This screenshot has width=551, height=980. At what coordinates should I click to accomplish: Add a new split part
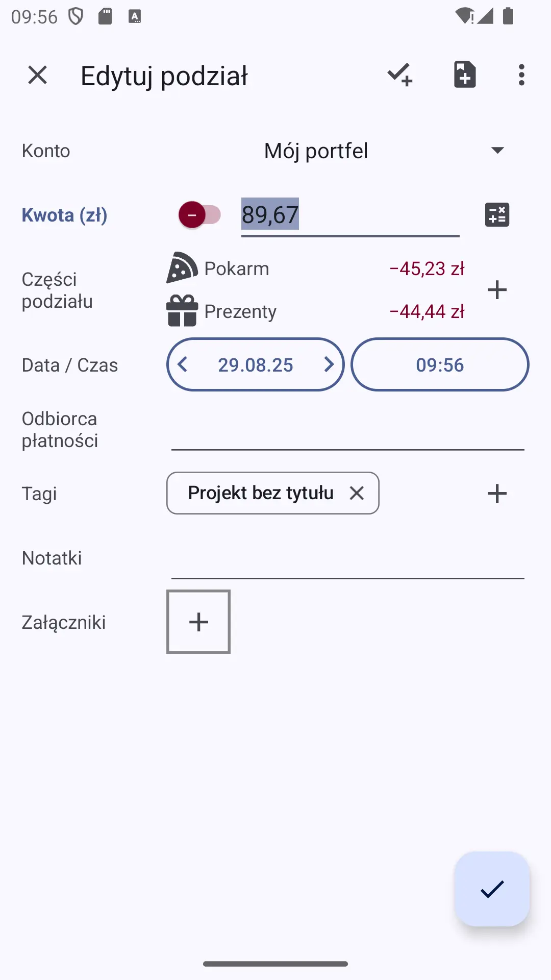(x=497, y=290)
